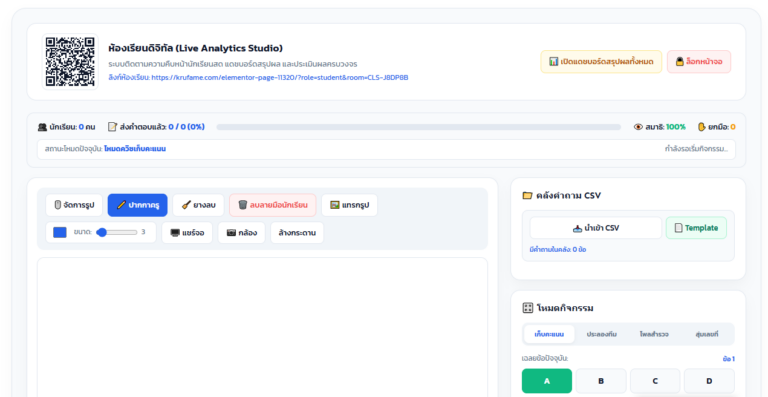The width and height of the screenshot is (768, 397).
Task: Start แชร์จอ screen sharing
Action: tap(187, 233)
